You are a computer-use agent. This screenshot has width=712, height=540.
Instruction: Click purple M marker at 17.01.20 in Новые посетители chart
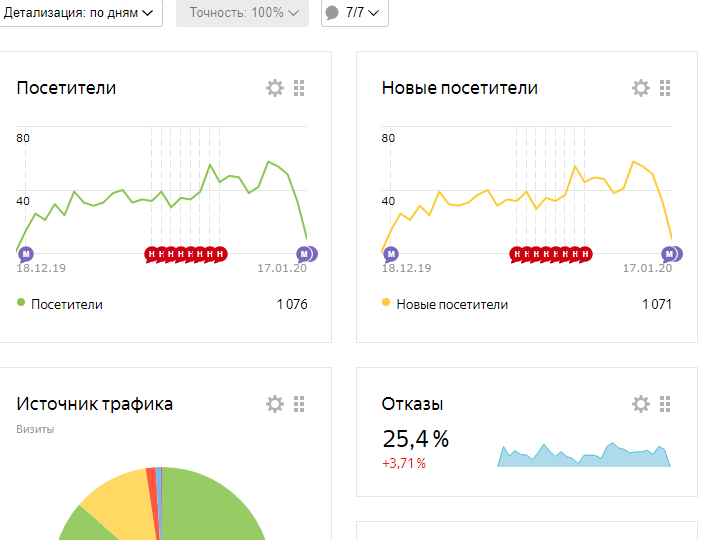(x=670, y=254)
